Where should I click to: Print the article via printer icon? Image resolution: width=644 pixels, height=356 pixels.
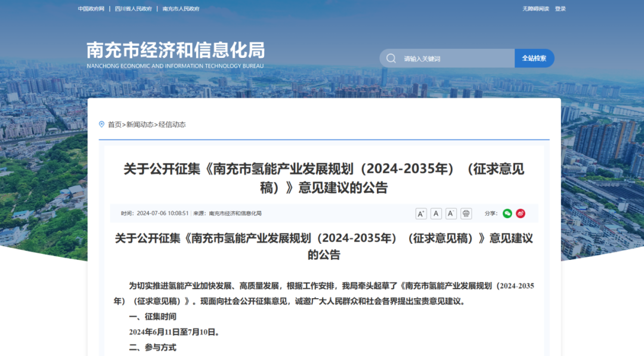(x=466, y=213)
